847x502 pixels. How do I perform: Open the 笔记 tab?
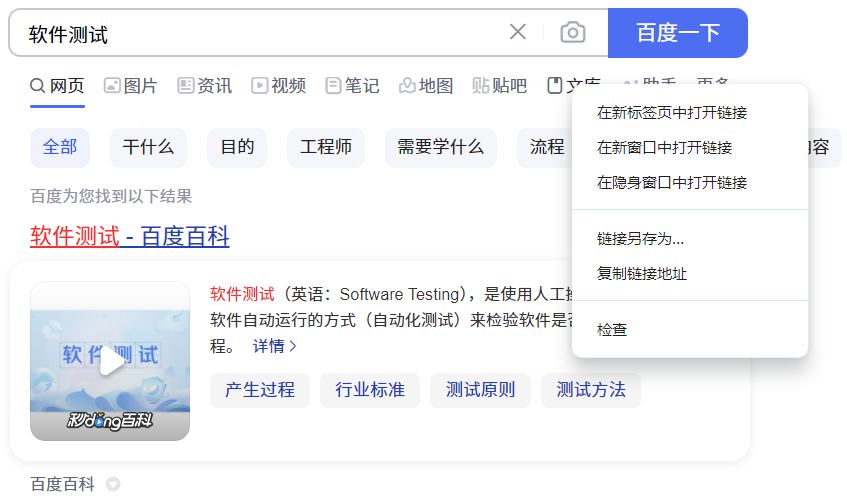(353, 85)
